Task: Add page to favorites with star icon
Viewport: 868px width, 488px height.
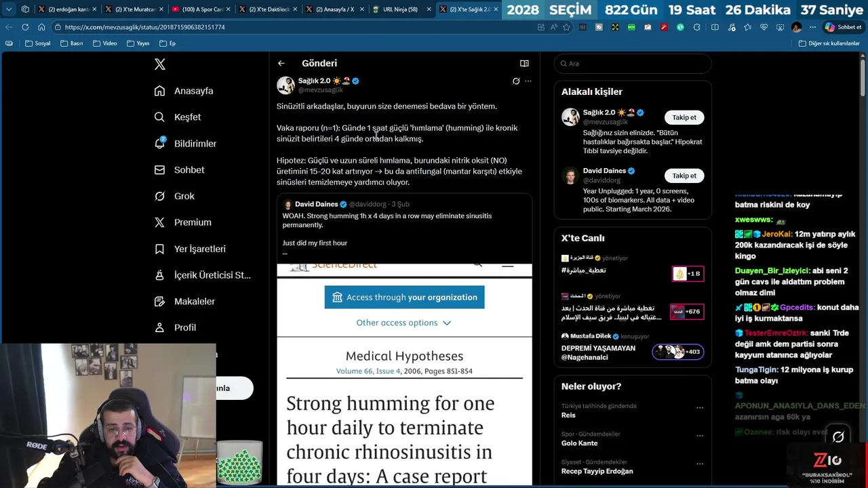Action: (x=566, y=27)
